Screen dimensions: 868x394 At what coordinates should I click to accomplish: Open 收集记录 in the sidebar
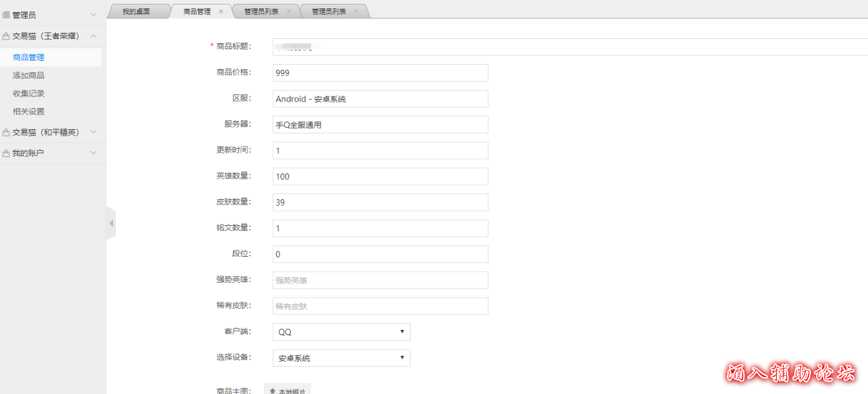(29, 94)
